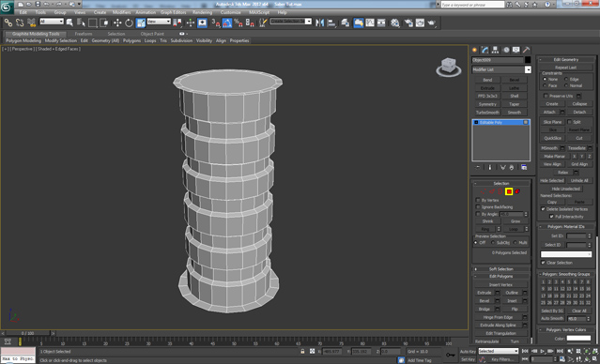The width and height of the screenshot is (600, 364).
Task: Click the Configure Modifier Sets icon
Action: (x=524, y=168)
